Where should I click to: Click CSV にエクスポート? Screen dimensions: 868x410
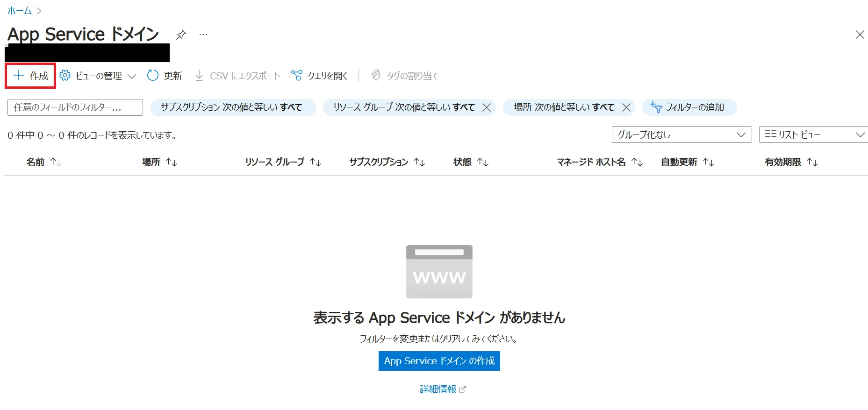[x=237, y=76]
